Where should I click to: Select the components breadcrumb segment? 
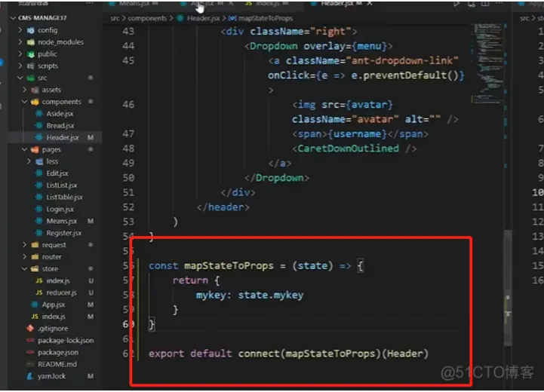[x=147, y=18]
